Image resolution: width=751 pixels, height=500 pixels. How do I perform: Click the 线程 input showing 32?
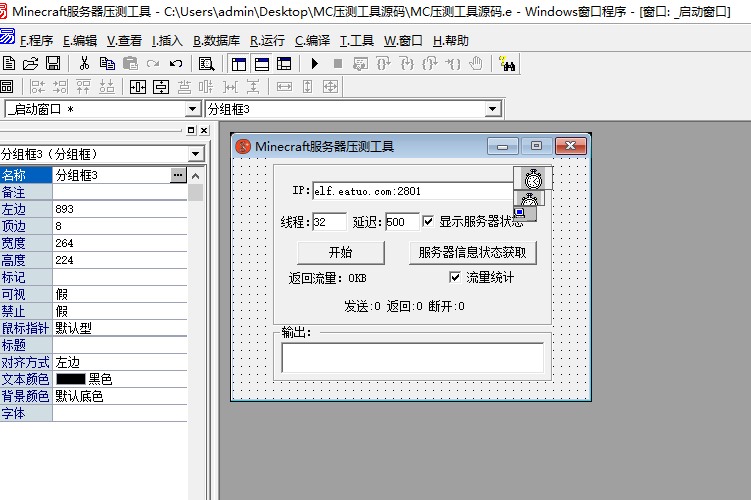330,222
